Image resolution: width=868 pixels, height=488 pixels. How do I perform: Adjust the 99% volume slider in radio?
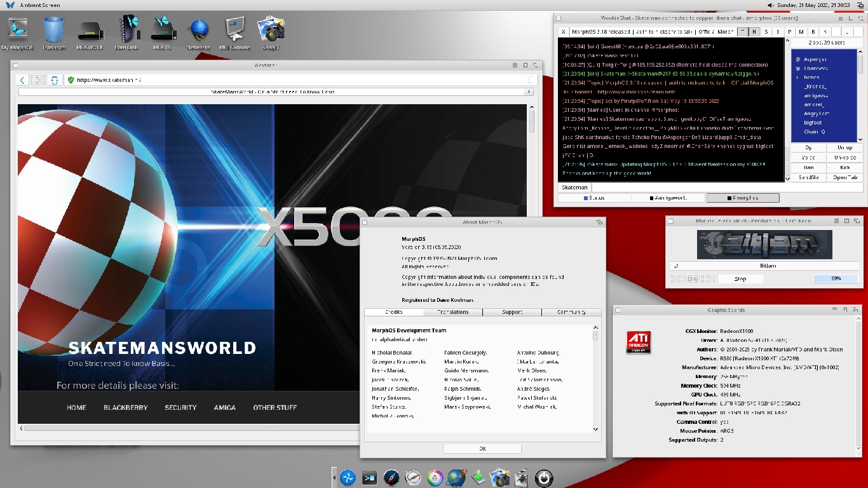836,279
